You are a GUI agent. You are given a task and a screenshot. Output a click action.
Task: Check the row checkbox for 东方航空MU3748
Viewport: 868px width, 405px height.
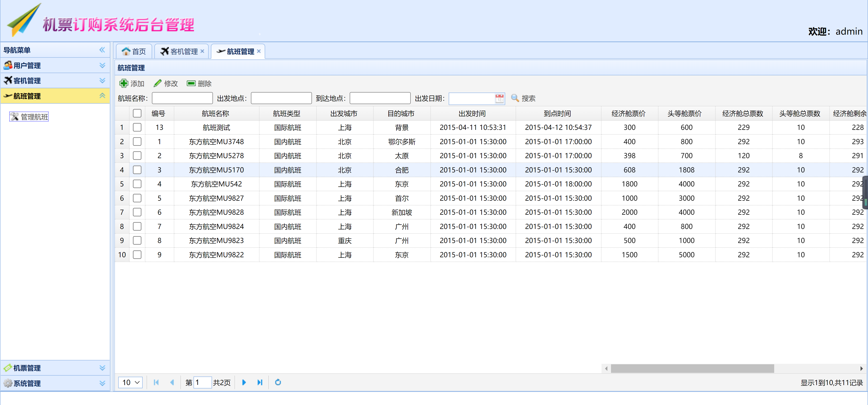pos(137,142)
